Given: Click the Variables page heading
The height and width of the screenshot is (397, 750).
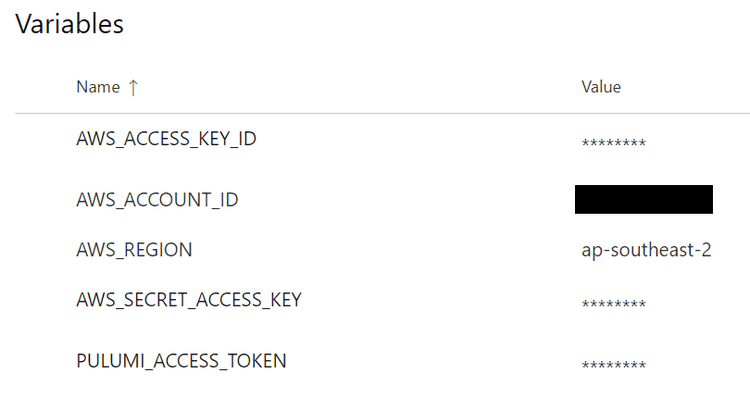Looking at the screenshot, I should click(x=69, y=24).
